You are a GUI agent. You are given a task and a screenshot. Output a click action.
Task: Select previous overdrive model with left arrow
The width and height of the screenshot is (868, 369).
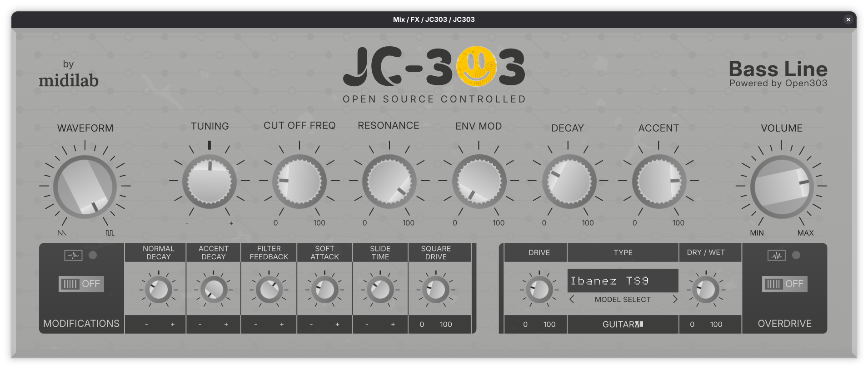(x=572, y=300)
